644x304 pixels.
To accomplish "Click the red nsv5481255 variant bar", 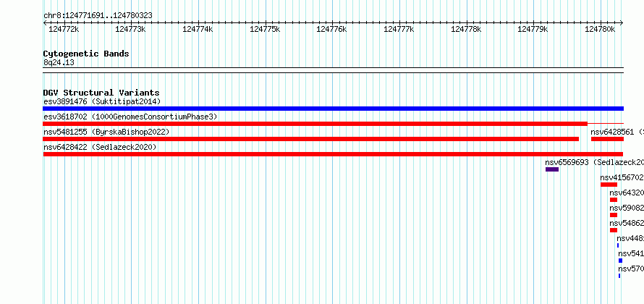I will coord(311,139).
